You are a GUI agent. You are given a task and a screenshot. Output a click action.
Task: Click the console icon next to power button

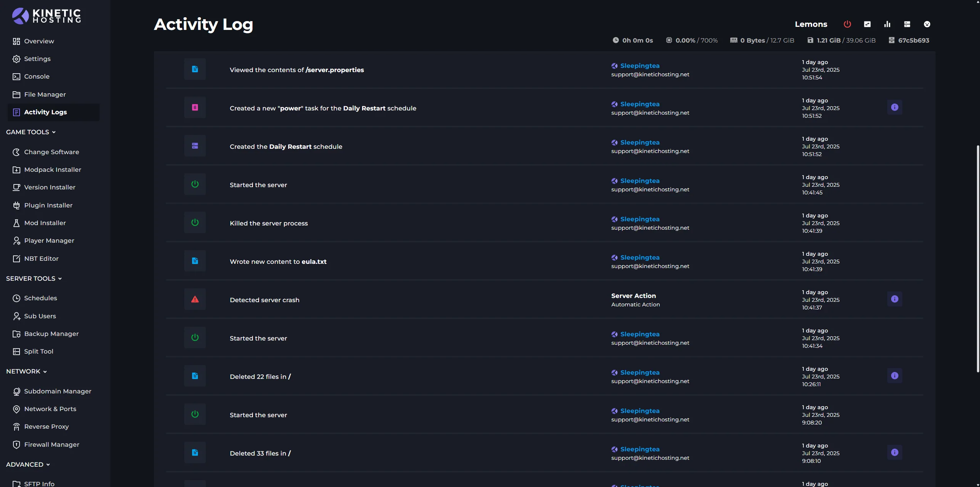867,24
